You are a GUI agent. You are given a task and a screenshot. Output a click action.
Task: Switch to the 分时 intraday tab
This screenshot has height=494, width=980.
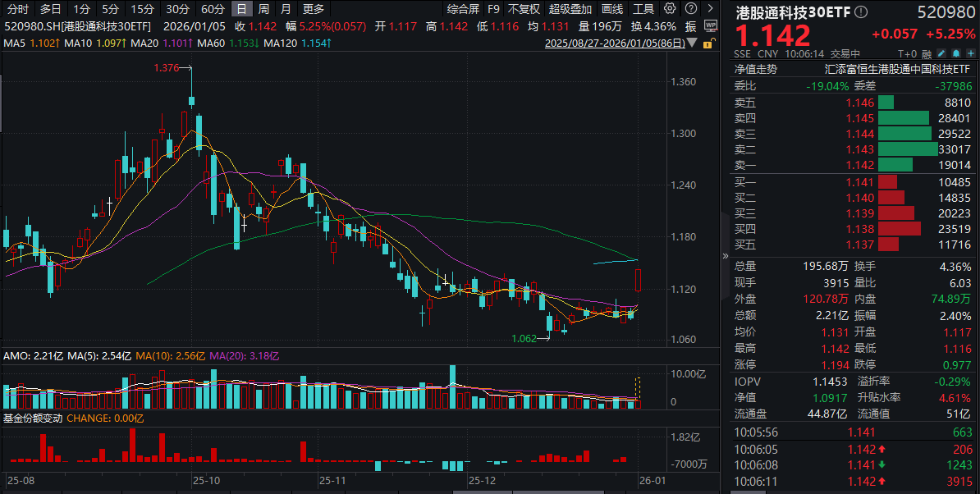(17, 9)
